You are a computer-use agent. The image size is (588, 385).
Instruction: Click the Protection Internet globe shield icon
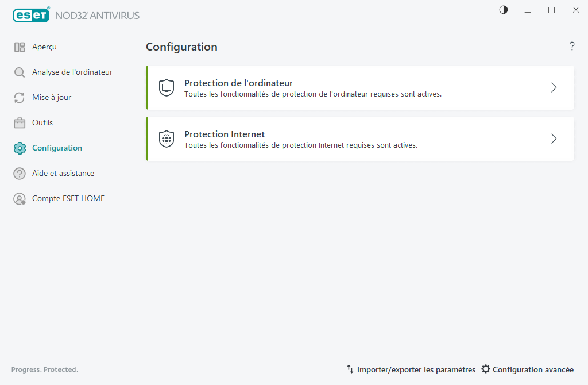coord(166,138)
